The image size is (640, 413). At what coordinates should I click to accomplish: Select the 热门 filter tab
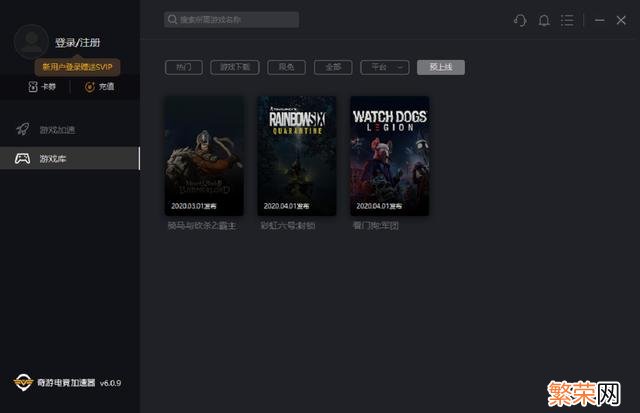pyautogui.click(x=184, y=67)
